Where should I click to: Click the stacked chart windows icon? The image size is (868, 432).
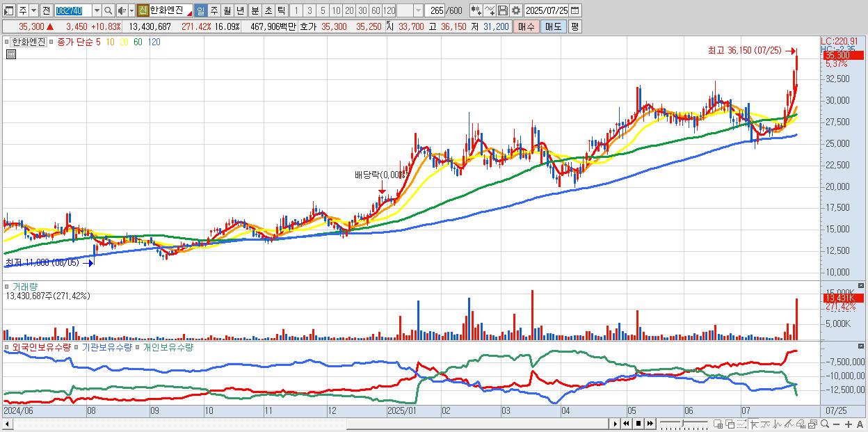tap(812, 424)
